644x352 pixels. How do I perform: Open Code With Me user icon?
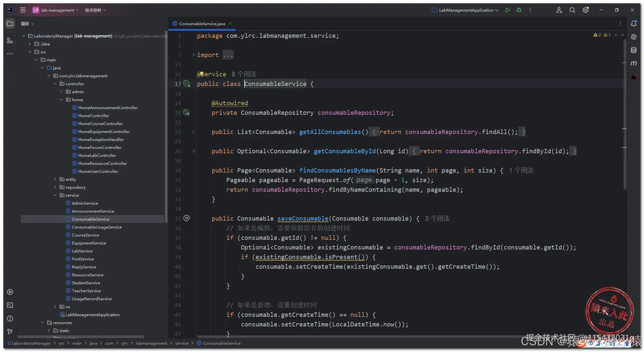pos(559,10)
